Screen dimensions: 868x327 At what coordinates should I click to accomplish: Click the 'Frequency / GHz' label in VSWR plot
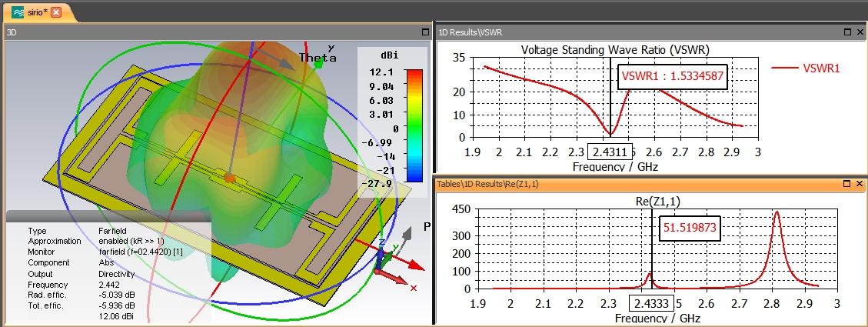[616, 166]
